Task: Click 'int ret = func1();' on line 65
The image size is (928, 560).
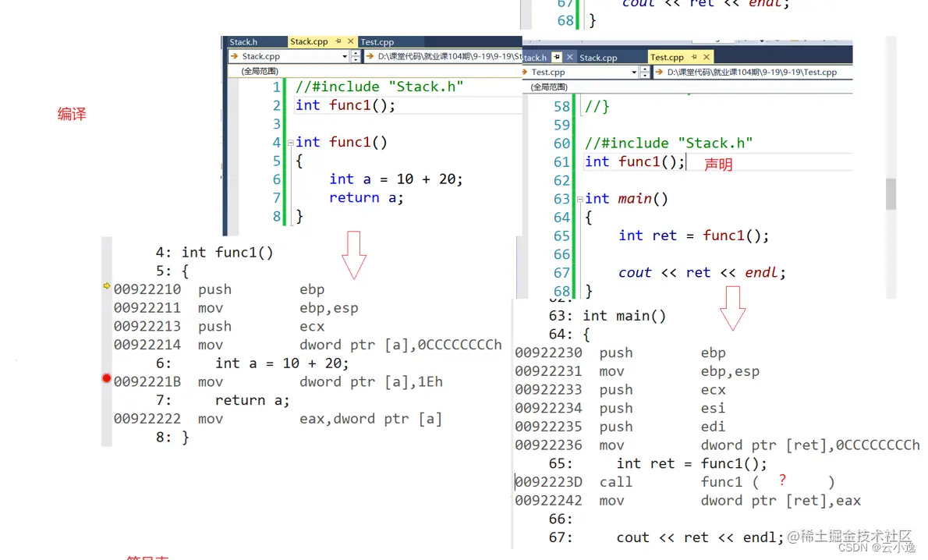Action: tap(693, 236)
